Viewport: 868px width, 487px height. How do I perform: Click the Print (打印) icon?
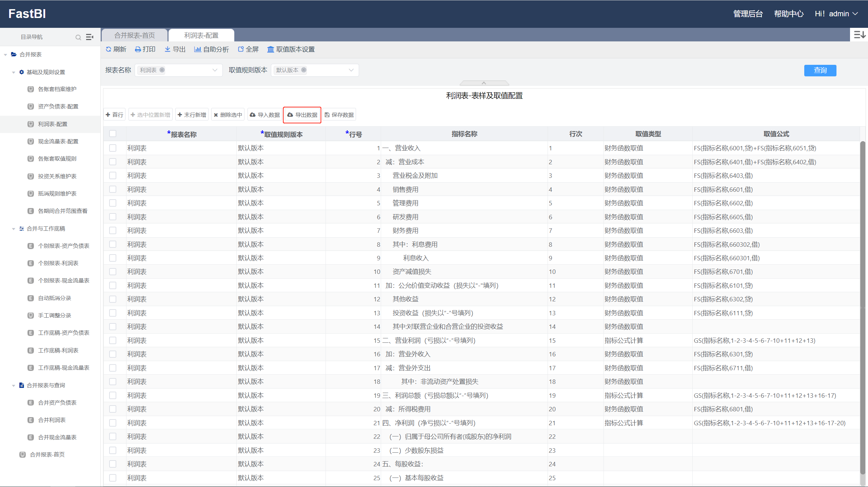[138, 50]
